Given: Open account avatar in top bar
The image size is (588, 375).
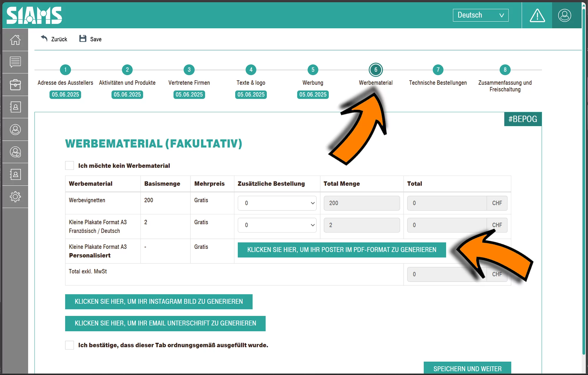Looking at the screenshot, I should [564, 15].
